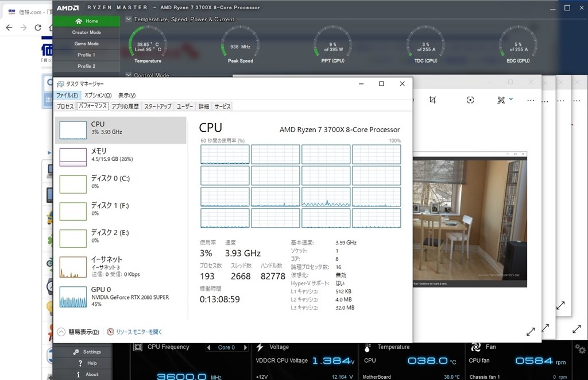
Task: Click the Fan icon in the monitor panel
Action: (x=476, y=347)
